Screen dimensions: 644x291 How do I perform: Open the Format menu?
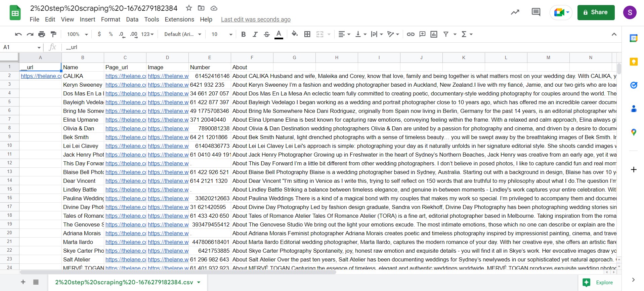111,19
